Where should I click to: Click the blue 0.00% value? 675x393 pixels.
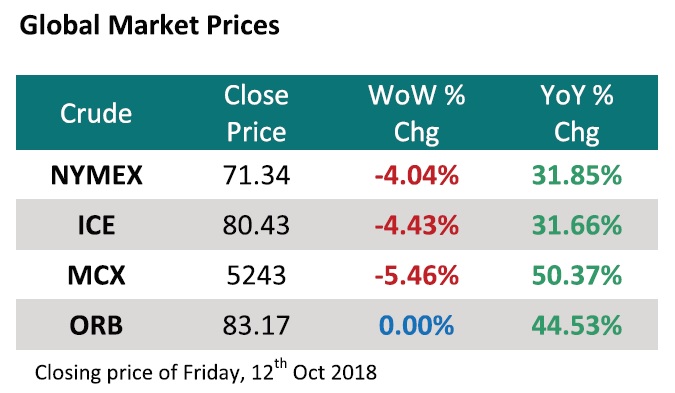coord(416,325)
